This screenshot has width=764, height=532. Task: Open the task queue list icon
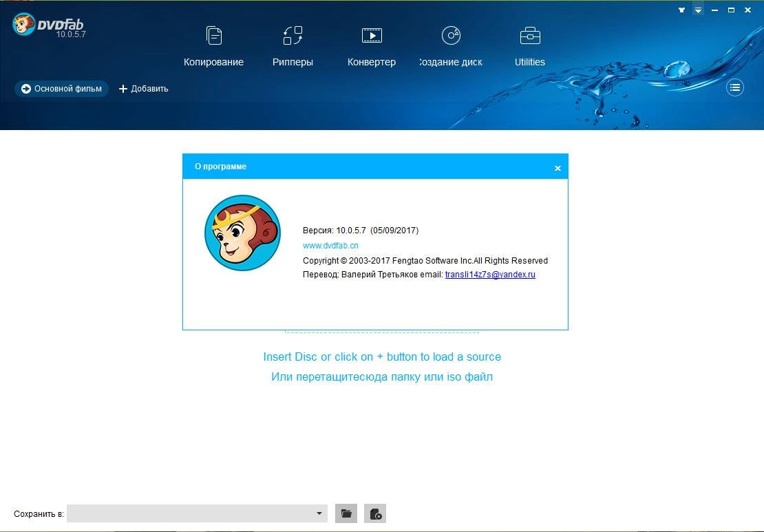coord(735,87)
